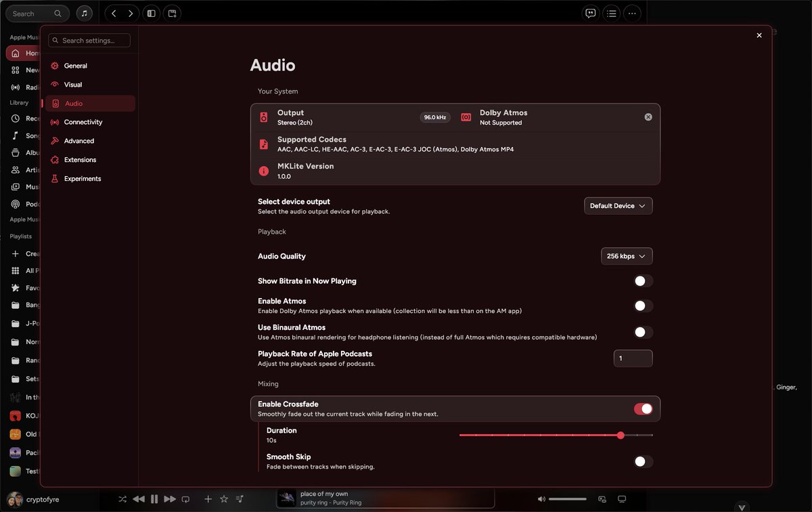The height and width of the screenshot is (512, 812).
Task: Open Extensions settings section
Action: [89, 160]
